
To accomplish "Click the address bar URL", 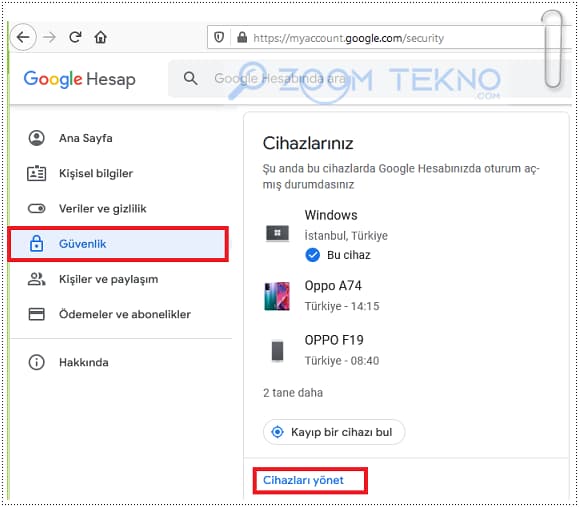I will click(348, 38).
